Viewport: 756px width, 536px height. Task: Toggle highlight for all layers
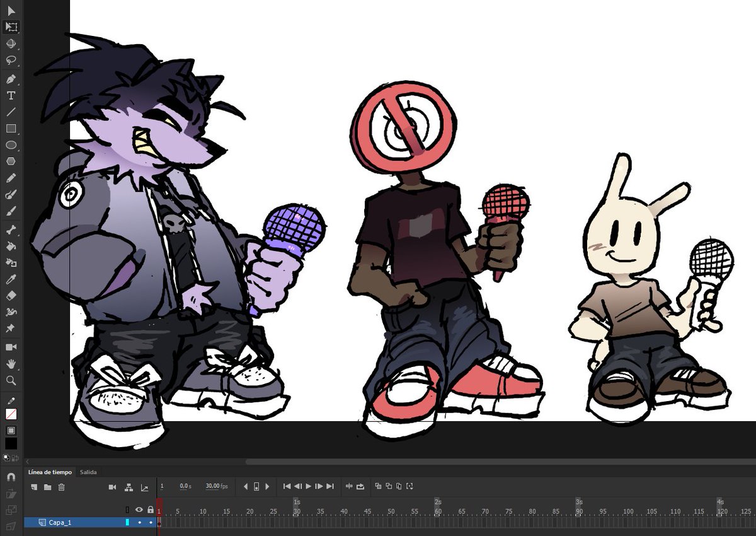(x=127, y=510)
